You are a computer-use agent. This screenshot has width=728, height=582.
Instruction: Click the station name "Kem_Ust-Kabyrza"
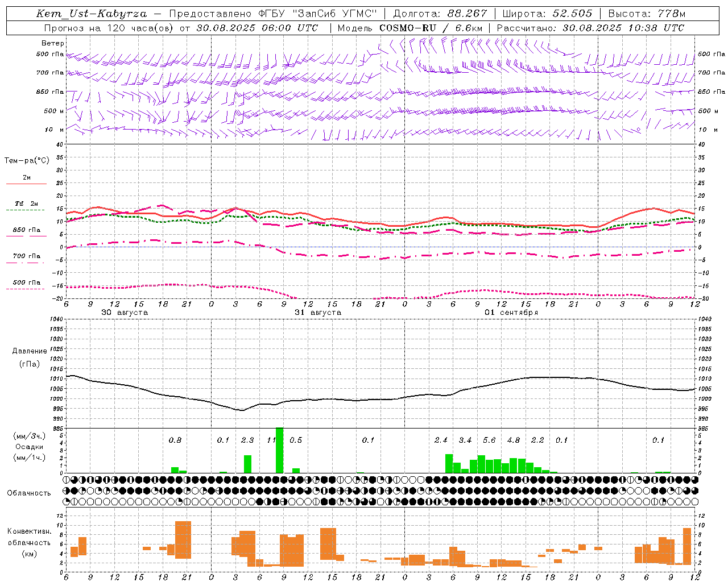coord(92,14)
